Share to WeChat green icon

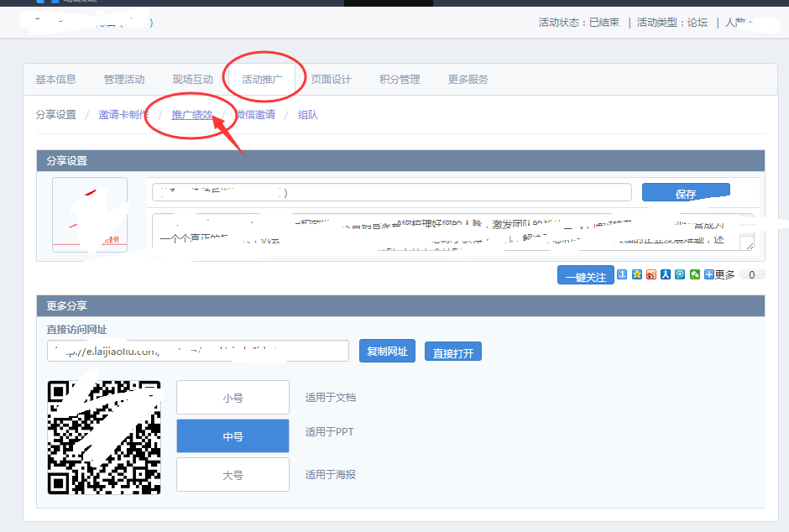point(695,274)
